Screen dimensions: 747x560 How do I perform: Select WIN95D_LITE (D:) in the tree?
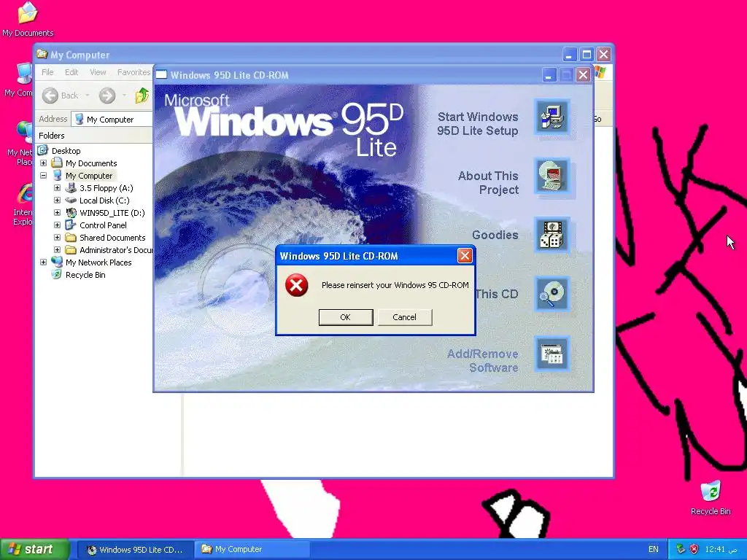pyautogui.click(x=112, y=213)
